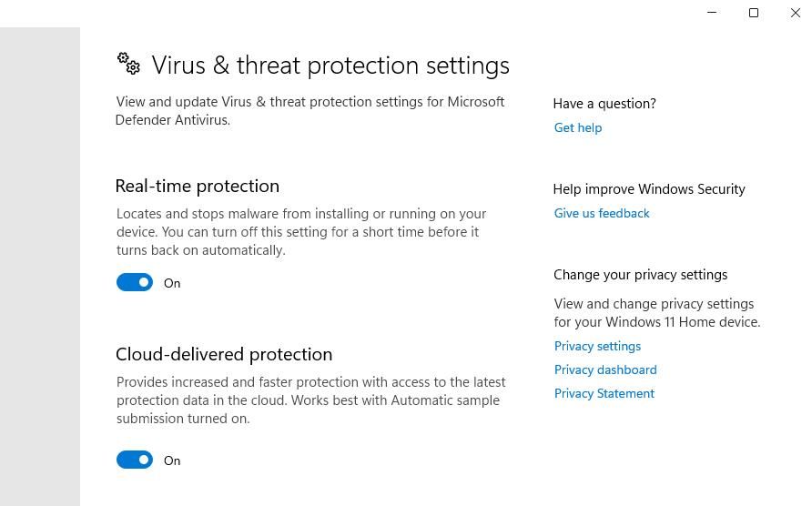Disable the Cloud-delivered protection switch

(x=135, y=460)
